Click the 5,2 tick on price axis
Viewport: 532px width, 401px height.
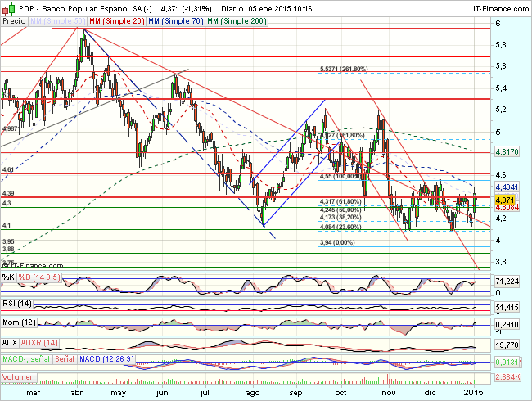pos(501,110)
